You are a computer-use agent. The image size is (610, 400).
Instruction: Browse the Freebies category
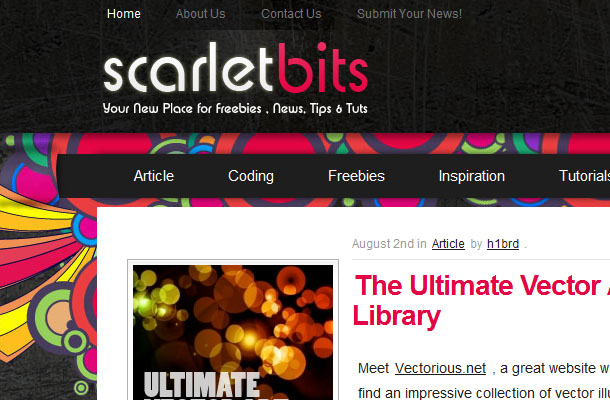coord(356,176)
